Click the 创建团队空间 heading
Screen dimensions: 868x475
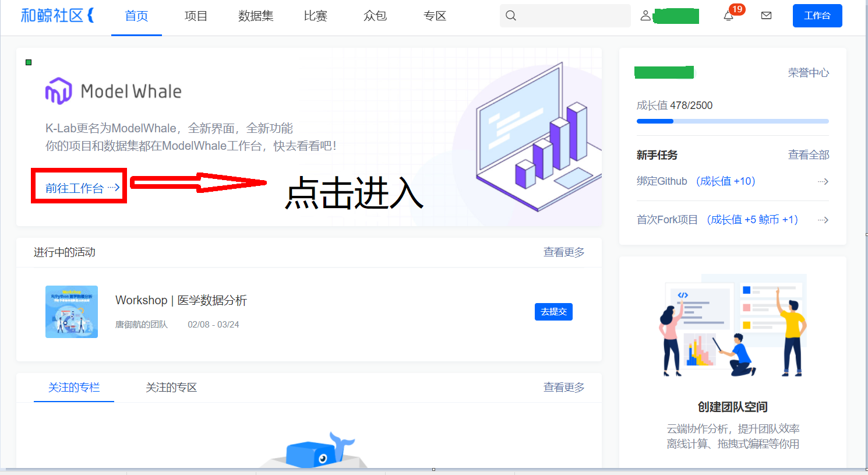(x=733, y=407)
